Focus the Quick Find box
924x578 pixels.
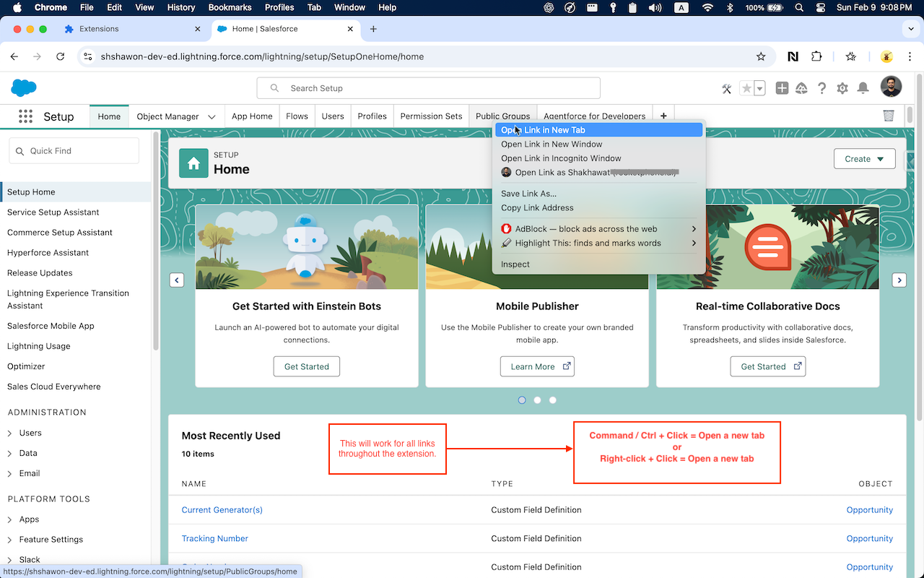[74, 151]
